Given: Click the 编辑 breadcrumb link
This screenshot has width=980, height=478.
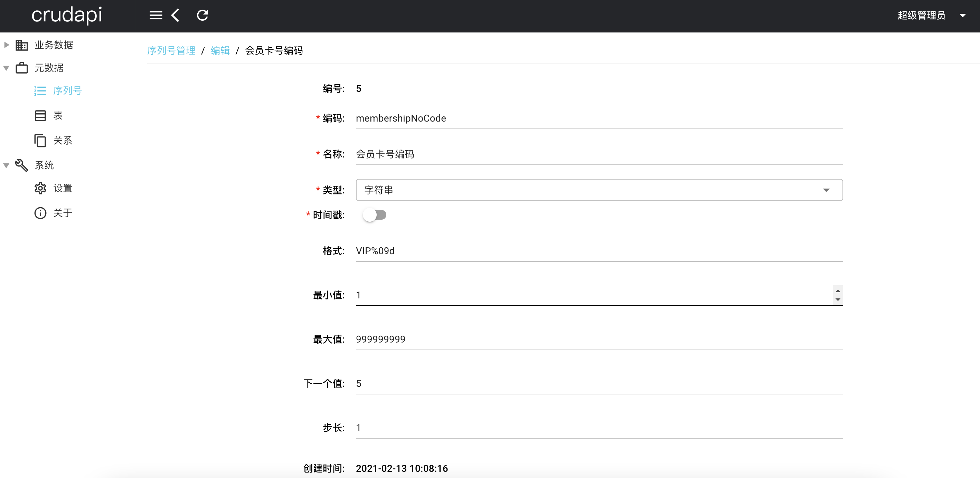Looking at the screenshot, I should [220, 50].
